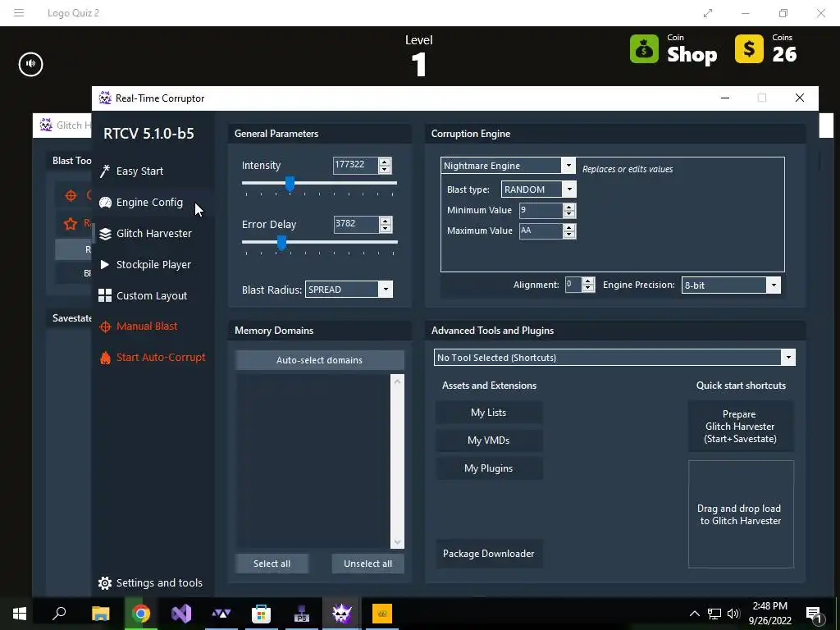Click the Error Delay value field
The height and width of the screenshot is (630, 840).
[356, 224]
